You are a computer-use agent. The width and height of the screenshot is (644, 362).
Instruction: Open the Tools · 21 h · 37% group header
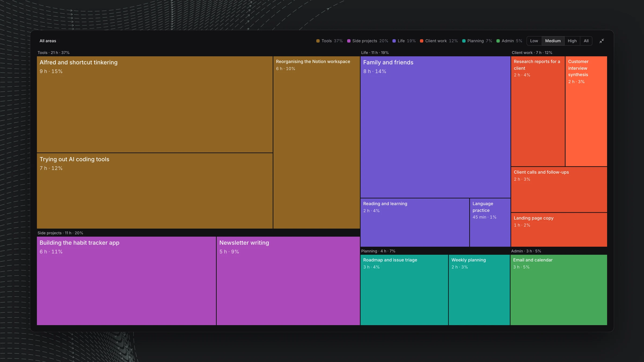pos(53,53)
